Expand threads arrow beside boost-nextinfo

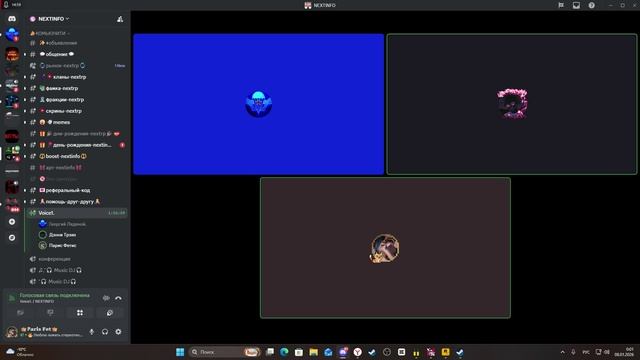[x=25, y=156]
